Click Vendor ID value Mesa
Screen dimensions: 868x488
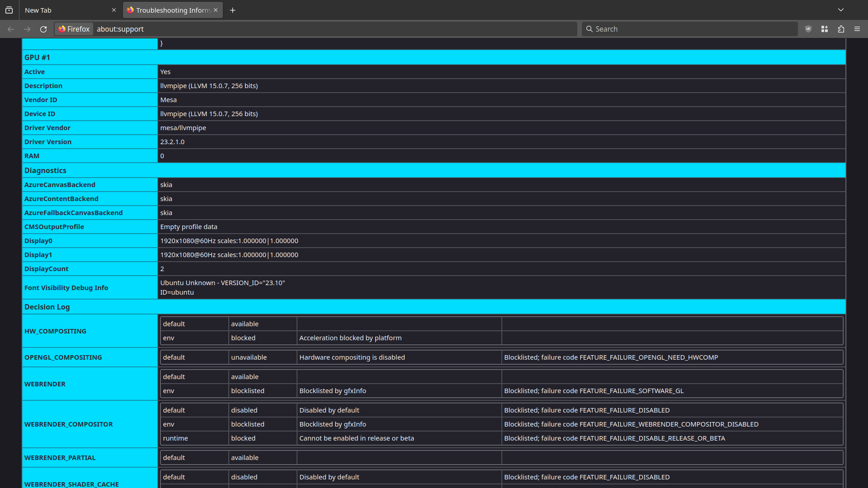point(168,100)
